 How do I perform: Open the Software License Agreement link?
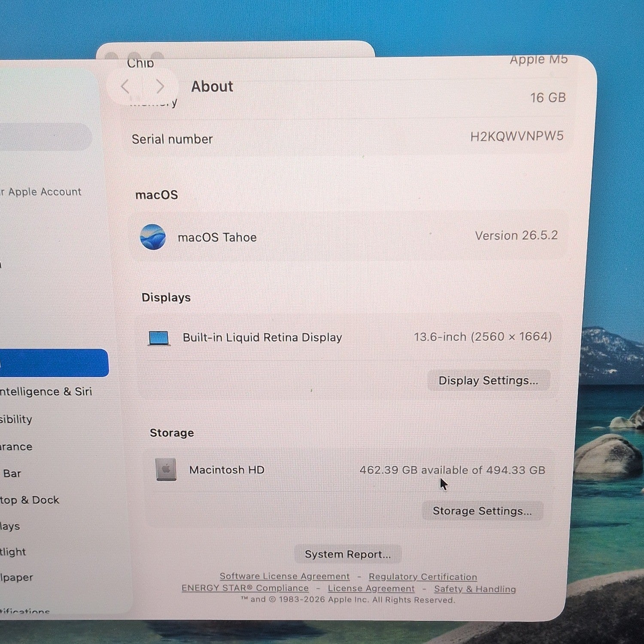point(285,576)
